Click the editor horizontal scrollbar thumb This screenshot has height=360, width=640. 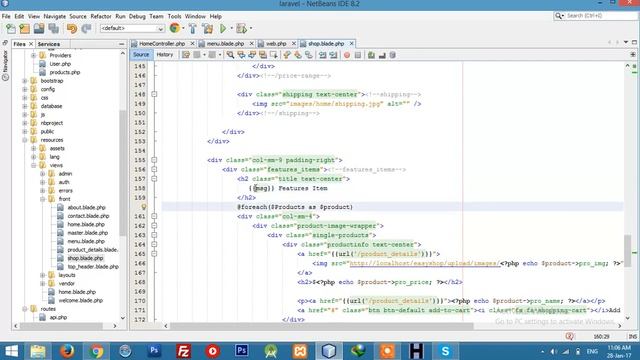(x=322, y=326)
